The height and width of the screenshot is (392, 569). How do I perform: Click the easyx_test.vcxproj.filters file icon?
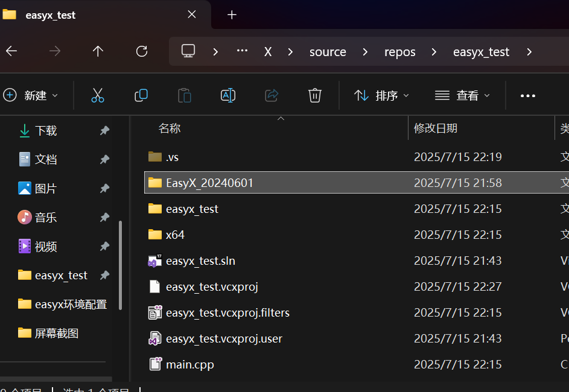155,312
